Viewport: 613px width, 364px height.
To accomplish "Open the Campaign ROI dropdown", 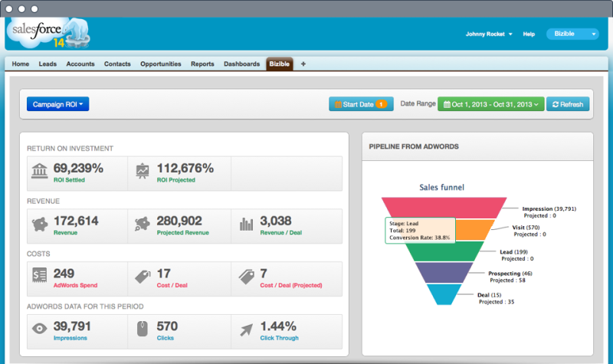I will pos(58,104).
